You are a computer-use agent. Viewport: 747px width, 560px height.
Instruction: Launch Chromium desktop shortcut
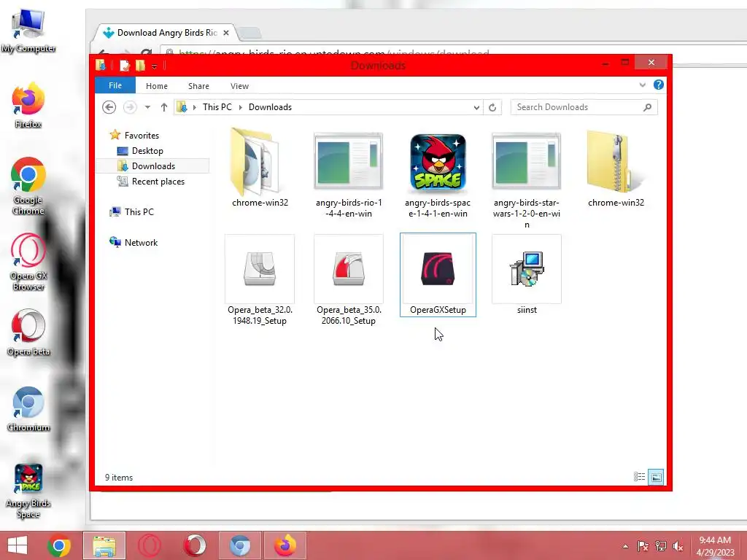(x=28, y=409)
